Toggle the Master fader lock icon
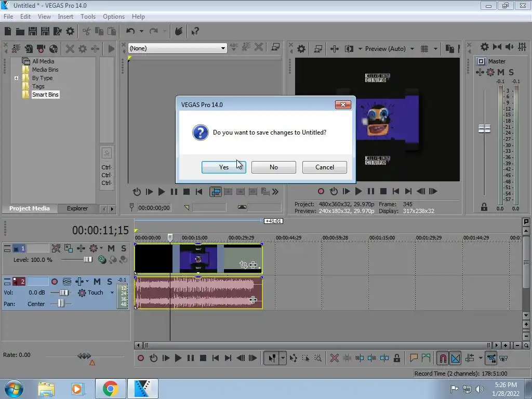532x399 pixels. coord(484,207)
